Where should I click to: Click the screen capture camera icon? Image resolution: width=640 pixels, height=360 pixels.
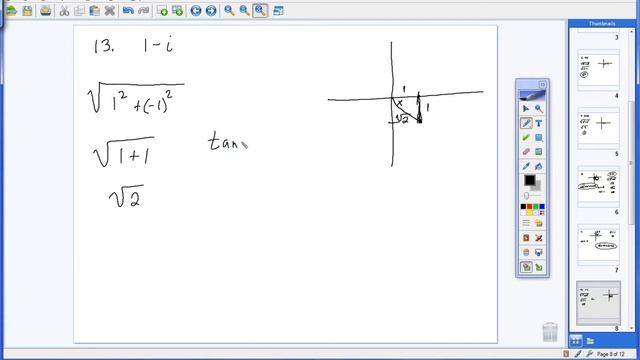coord(539,253)
